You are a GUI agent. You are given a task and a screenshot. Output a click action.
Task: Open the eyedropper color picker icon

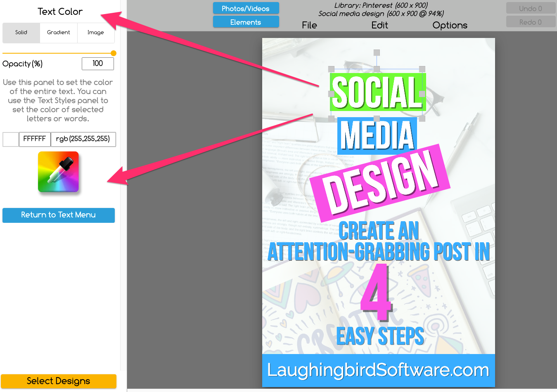pos(58,172)
